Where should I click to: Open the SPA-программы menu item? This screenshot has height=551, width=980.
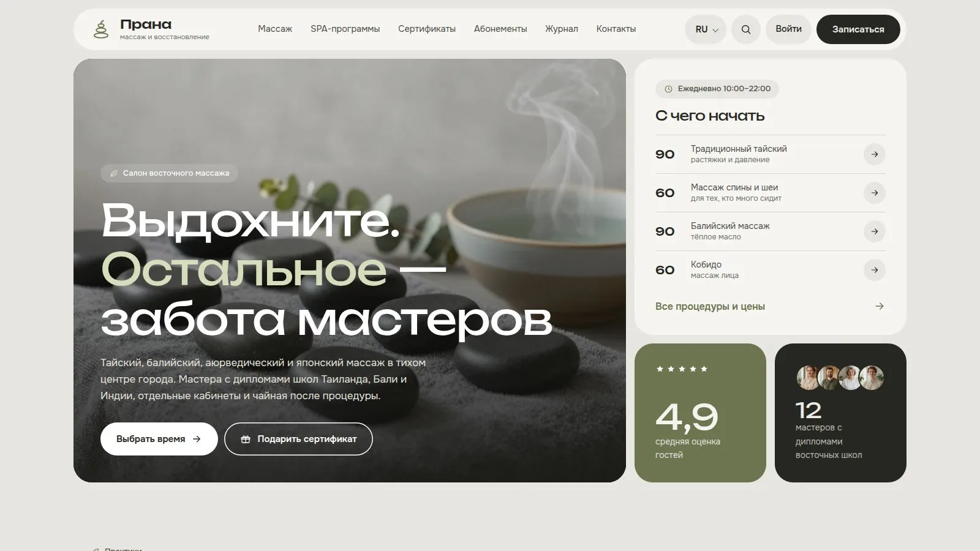345,29
